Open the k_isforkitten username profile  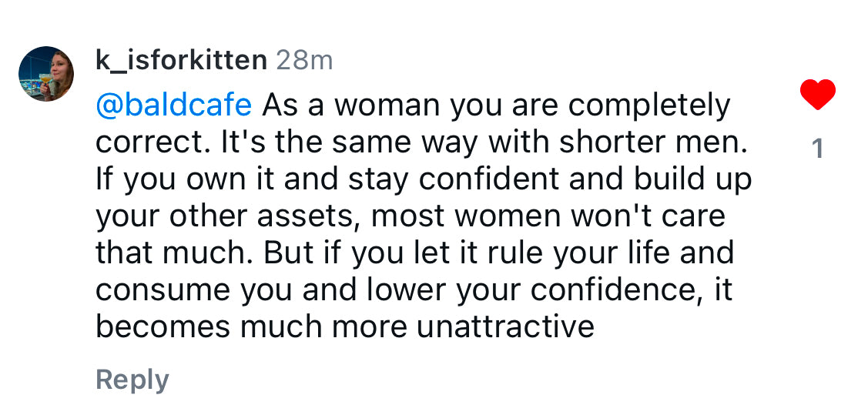(180, 60)
